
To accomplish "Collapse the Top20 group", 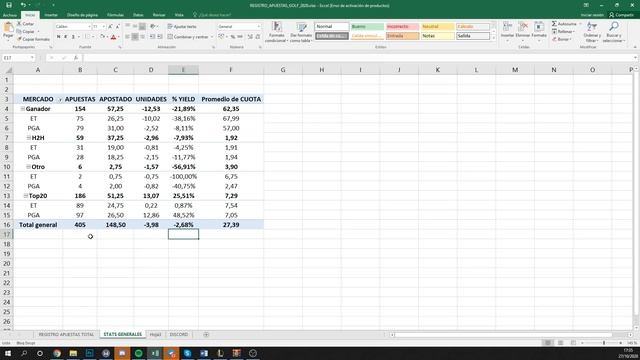I will pos(26,196).
